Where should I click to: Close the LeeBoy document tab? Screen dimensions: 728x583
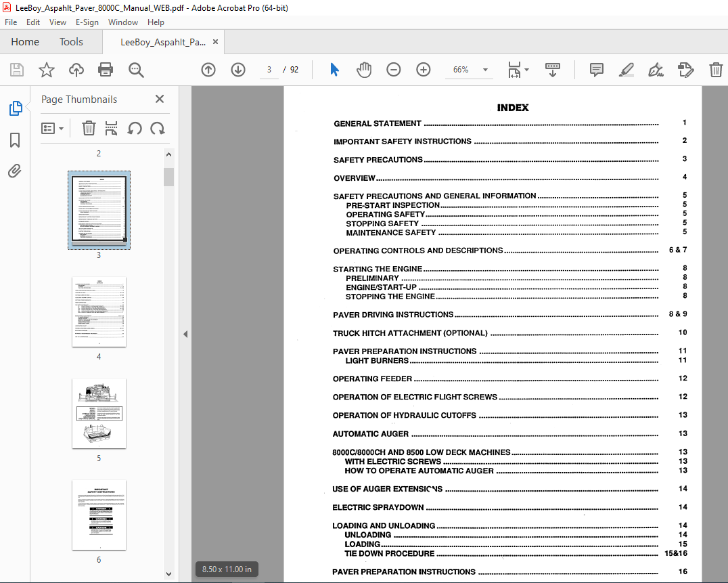(215, 42)
